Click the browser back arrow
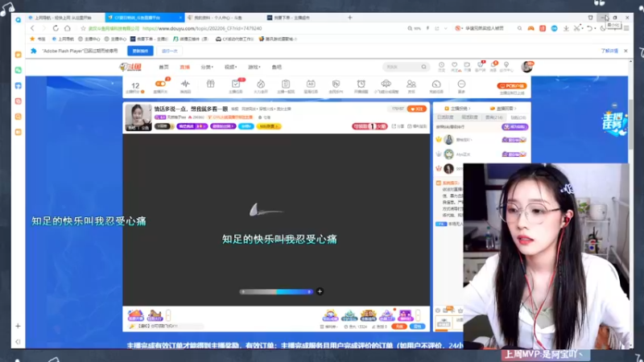Viewport: 644px width, 362px height. pos(32,28)
